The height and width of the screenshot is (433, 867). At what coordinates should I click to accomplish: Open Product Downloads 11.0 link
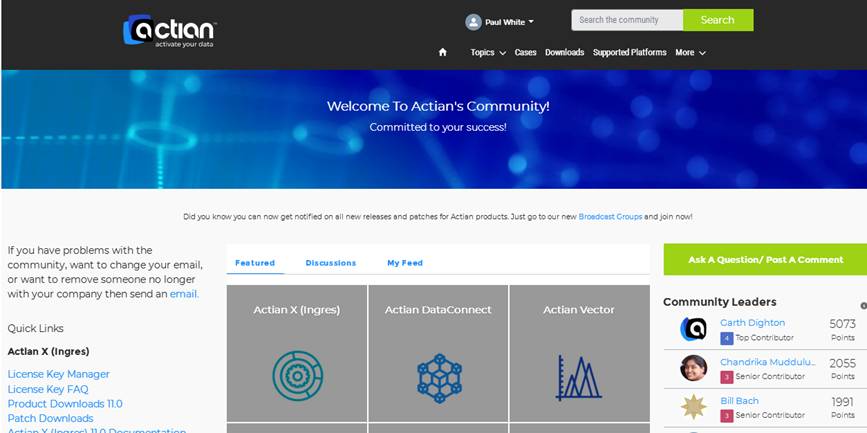[65, 404]
